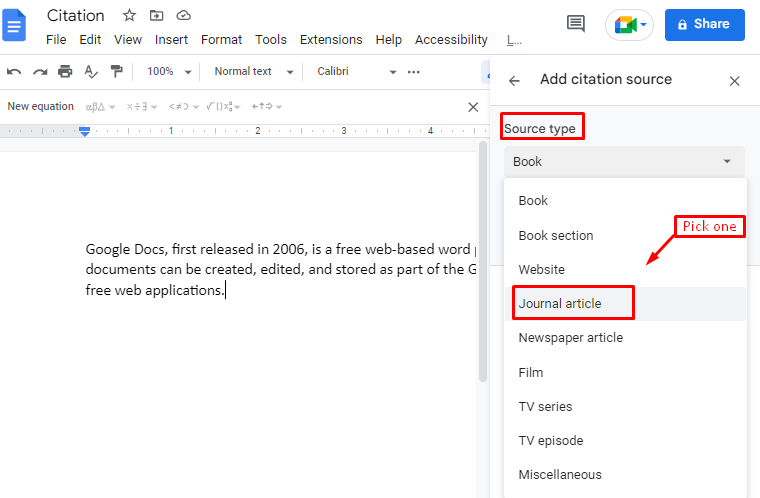This screenshot has height=498, width=760.
Task: Collapse the Source type Book dropdown
Action: click(624, 161)
